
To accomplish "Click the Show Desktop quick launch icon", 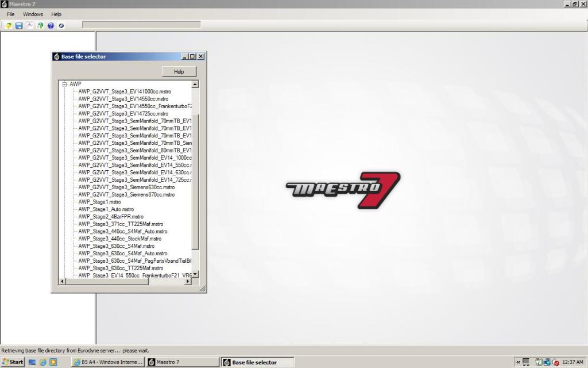I will point(32,362).
